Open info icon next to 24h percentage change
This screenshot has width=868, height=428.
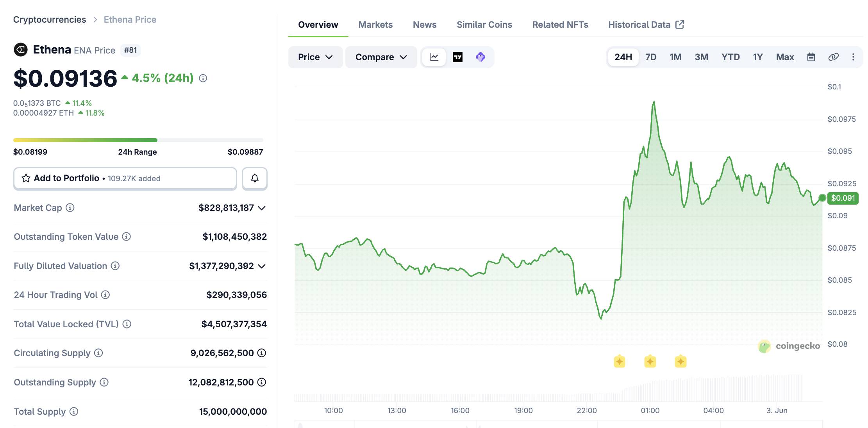pyautogui.click(x=203, y=78)
